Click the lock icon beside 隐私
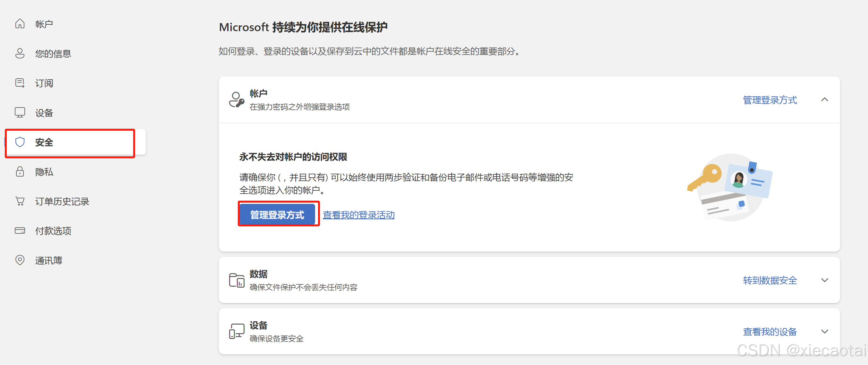This screenshot has height=365, width=868. click(x=20, y=171)
